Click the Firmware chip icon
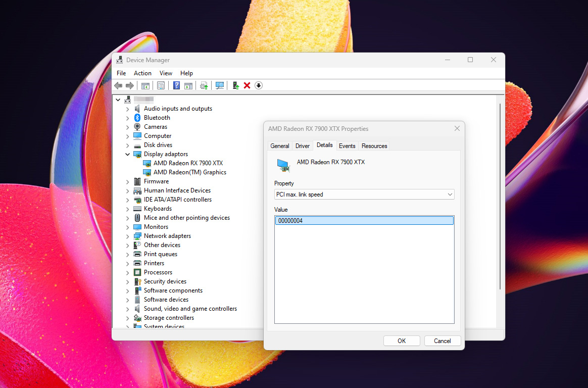 click(x=137, y=181)
